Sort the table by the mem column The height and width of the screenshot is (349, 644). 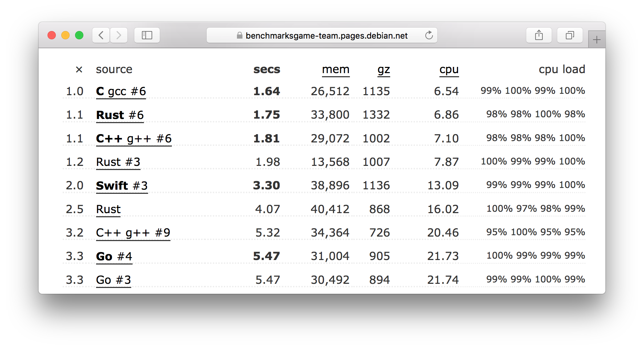tap(336, 69)
